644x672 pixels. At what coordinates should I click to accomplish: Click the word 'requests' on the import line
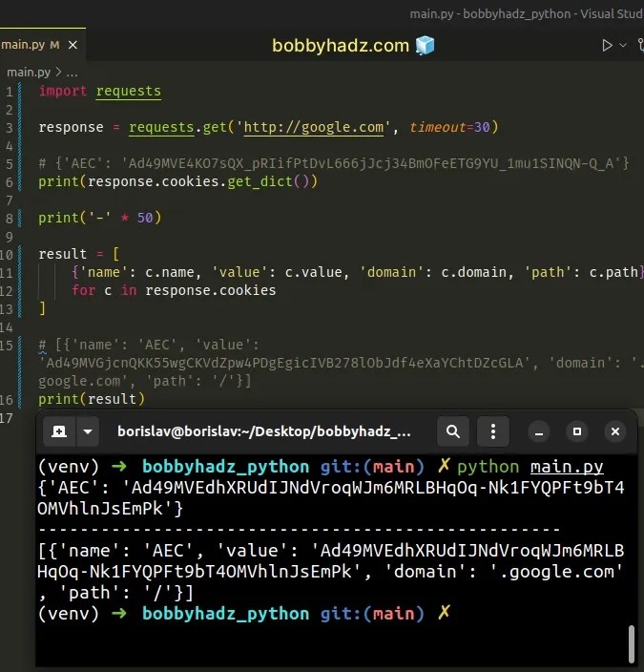(x=129, y=91)
